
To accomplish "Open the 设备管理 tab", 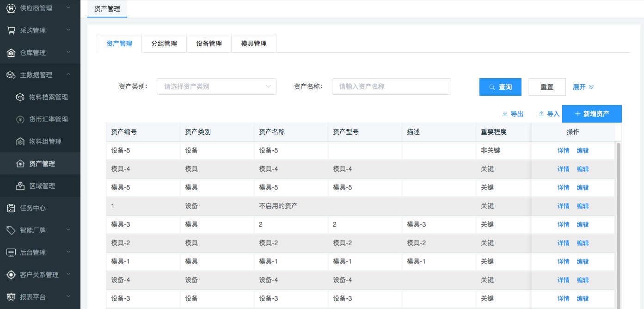I will tap(209, 43).
